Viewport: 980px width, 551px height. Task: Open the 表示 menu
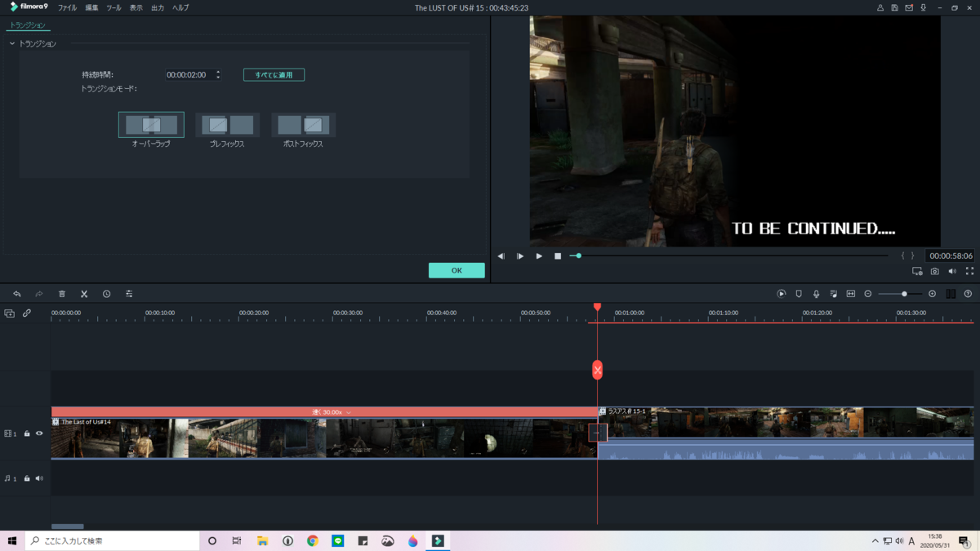coord(136,7)
